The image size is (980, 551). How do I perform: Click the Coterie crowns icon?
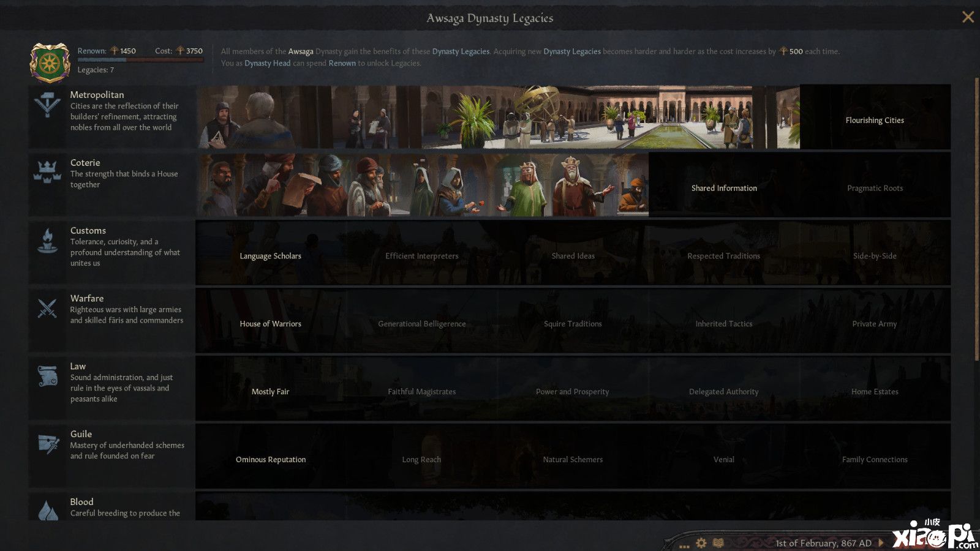click(47, 172)
